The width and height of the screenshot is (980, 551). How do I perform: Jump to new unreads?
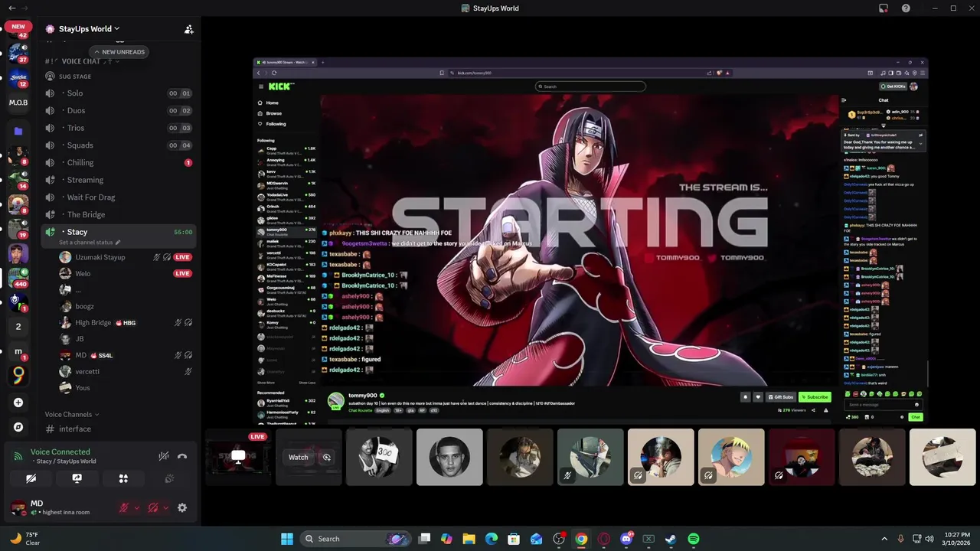click(x=119, y=52)
